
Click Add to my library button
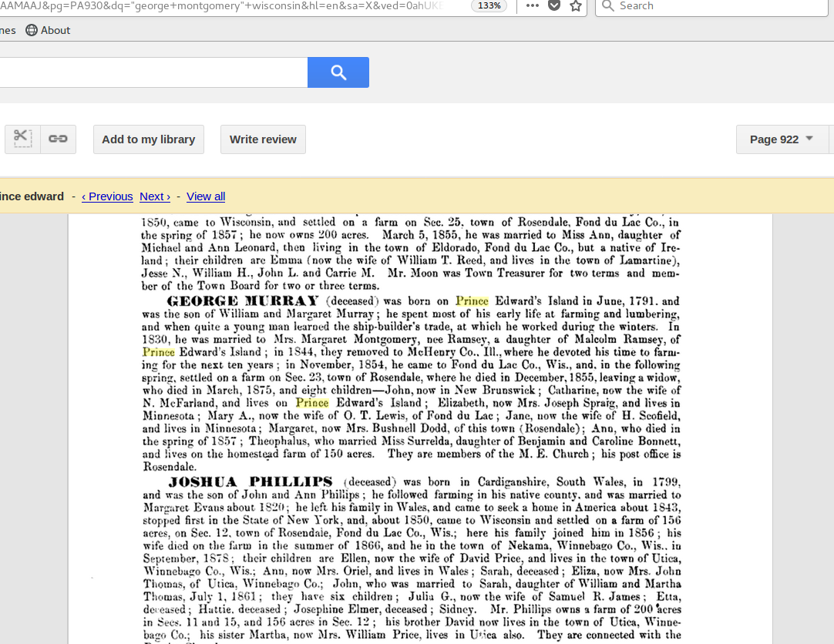click(149, 139)
